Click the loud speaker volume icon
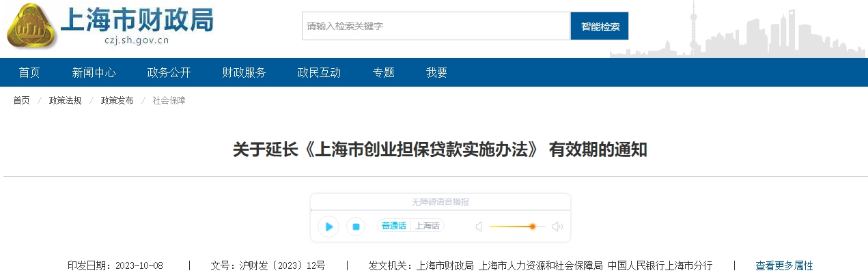This screenshot has width=868, height=275. 557,227
